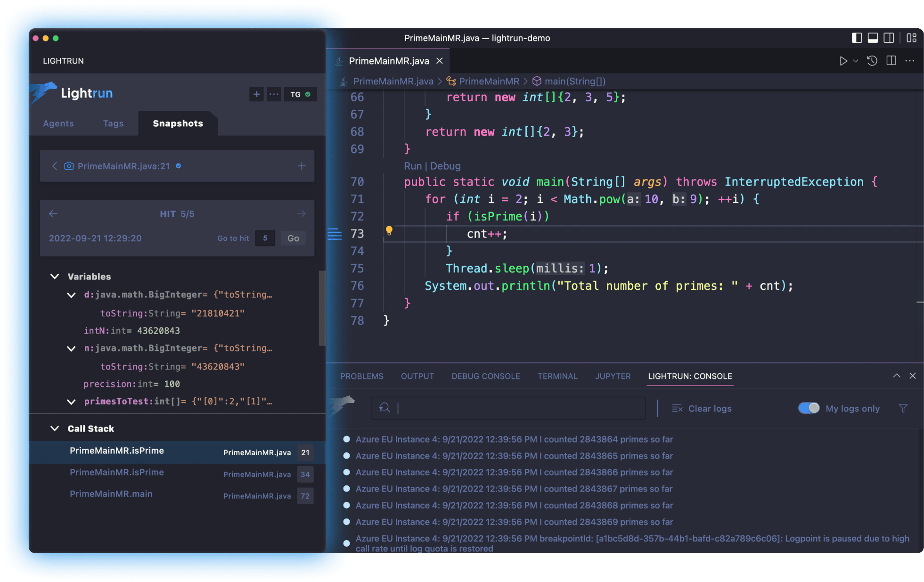This screenshot has height=582, width=924.
Task: Collapse the n:java.math.BigInteger variable
Action: pos(71,349)
